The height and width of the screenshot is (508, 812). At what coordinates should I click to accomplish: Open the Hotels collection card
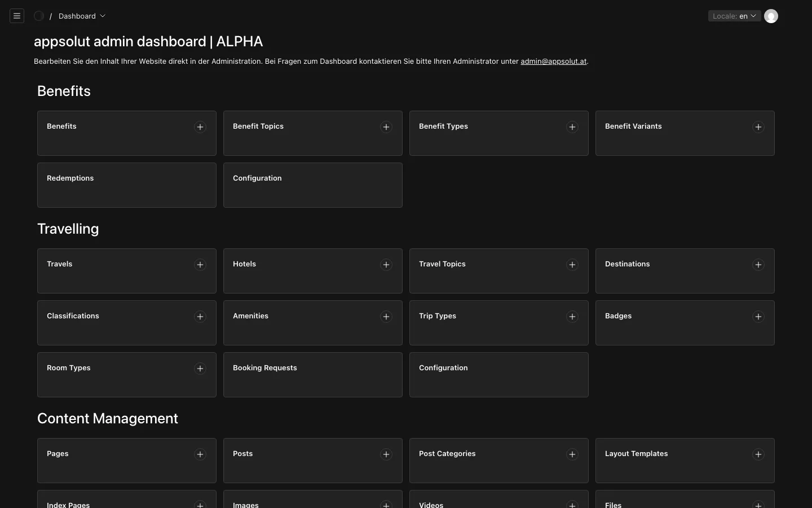[x=313, y=271]
